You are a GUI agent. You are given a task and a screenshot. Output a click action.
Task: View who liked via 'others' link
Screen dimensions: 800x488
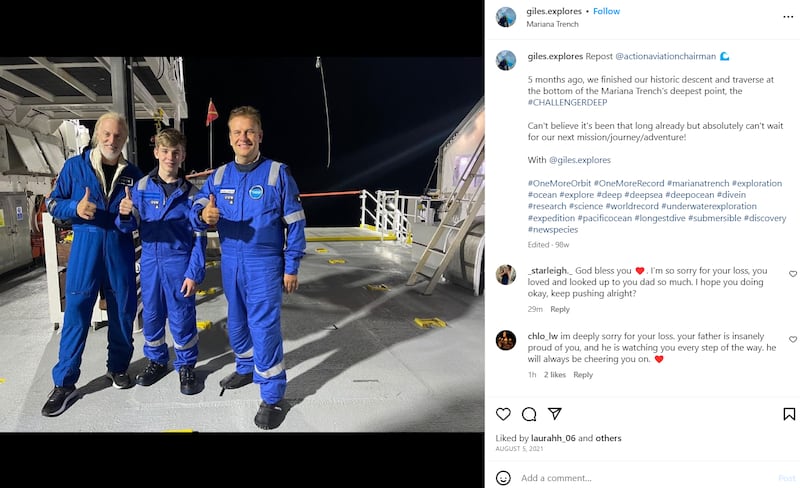608,438
